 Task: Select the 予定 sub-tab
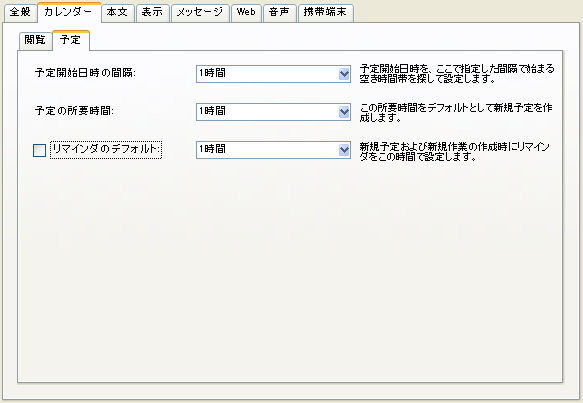click(x=71, y=40)
